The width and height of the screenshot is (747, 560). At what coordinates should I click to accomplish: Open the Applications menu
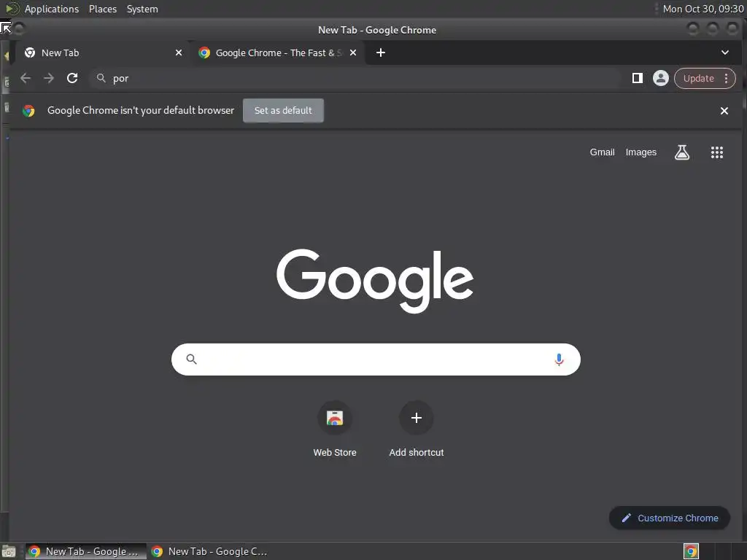(x=52, y=9)
